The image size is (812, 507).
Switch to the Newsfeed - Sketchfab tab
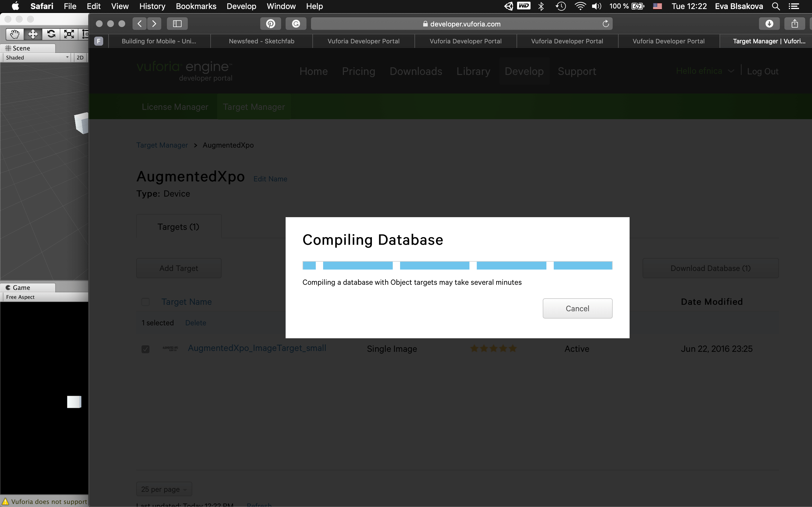(261, 41)
